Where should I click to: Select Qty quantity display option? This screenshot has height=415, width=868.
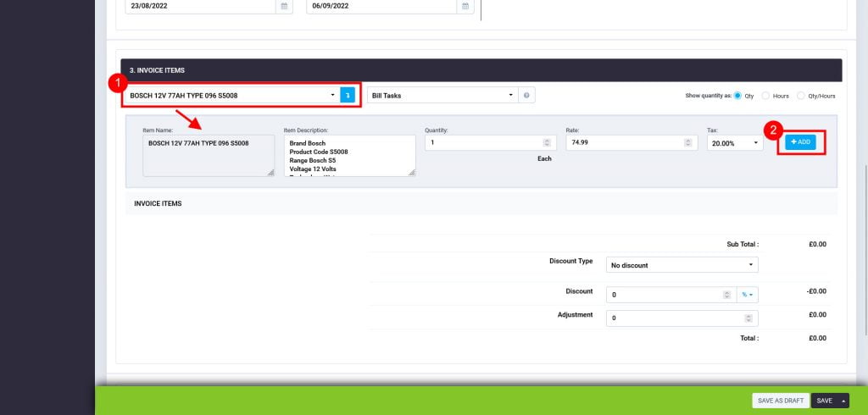coord(737,96)
